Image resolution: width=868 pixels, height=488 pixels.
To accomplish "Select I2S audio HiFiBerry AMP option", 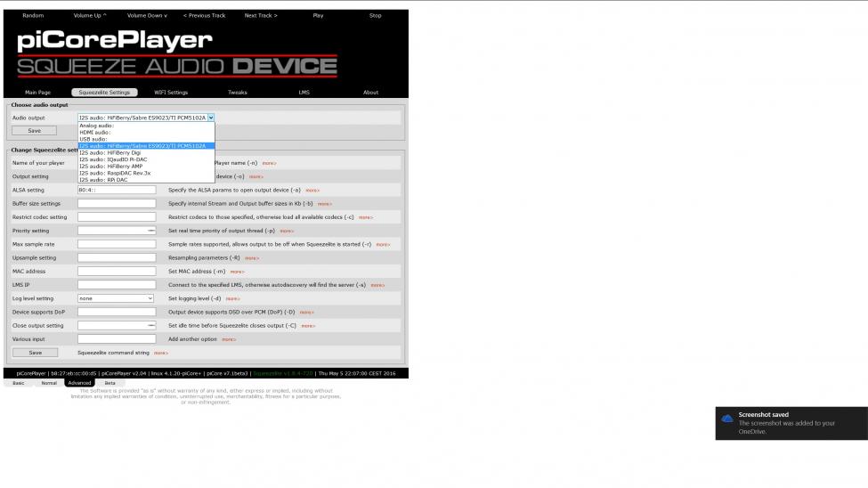I will (x=146, y=167).
